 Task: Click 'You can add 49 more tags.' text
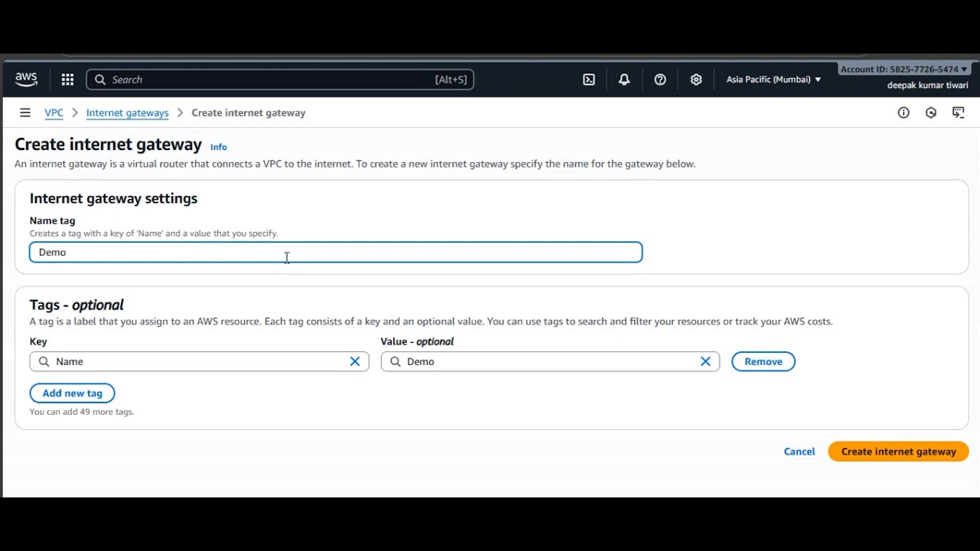click(x=82, y=412)
